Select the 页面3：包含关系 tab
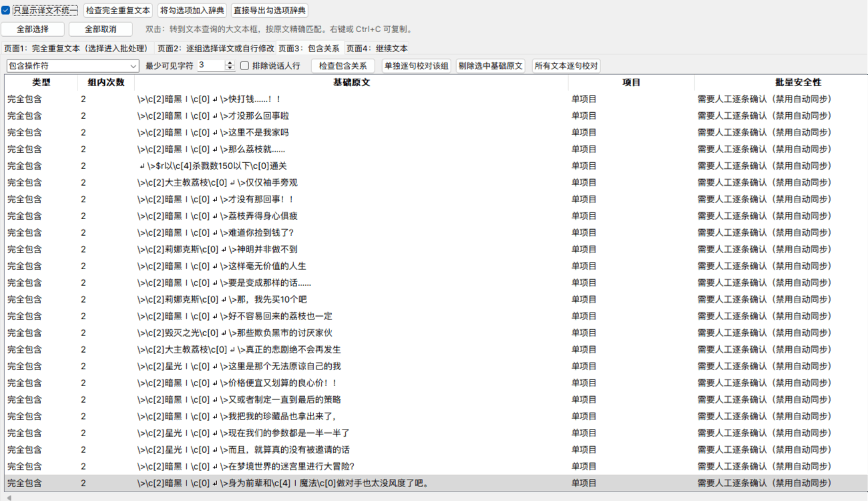The image size is (868, 501). 308,49
